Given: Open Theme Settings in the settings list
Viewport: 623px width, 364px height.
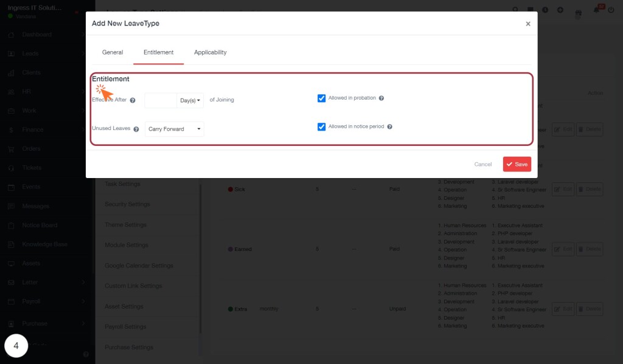Looking at the screenshot, I should pyautogui.click(x=125, y=225).
